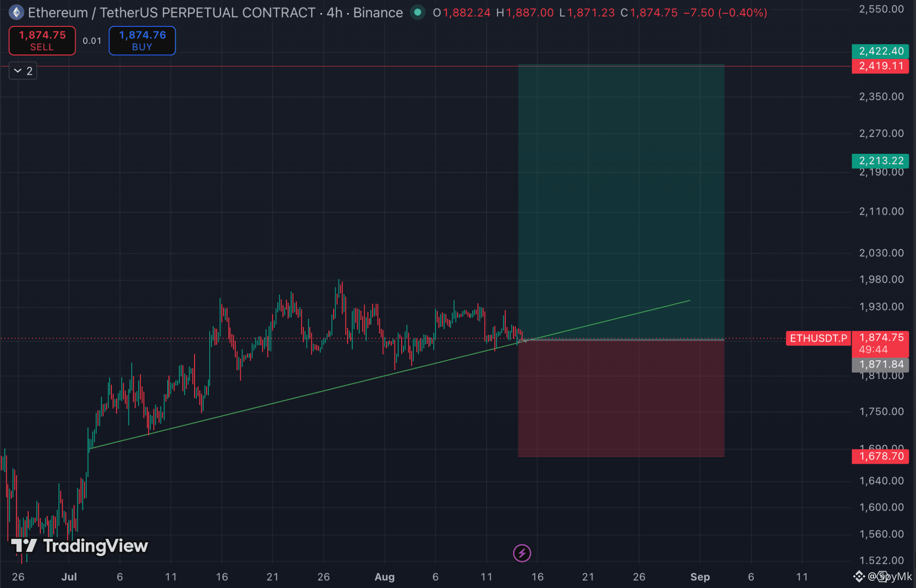Click the low value 1,871.23
The image size is (916, 588).
591,13
